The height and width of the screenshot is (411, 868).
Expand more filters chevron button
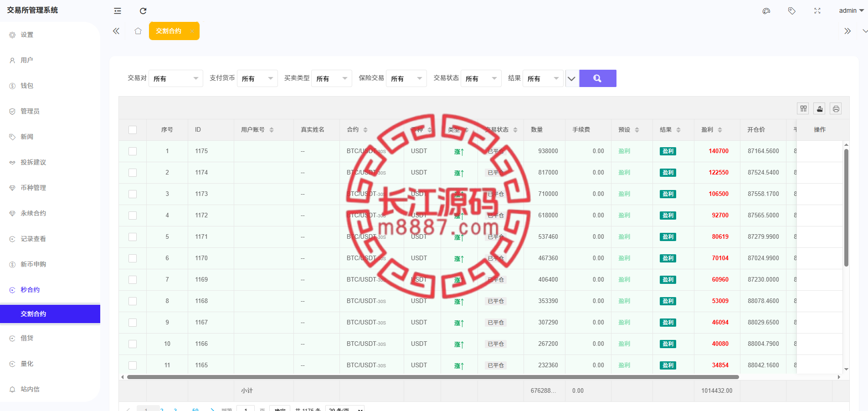(x=572, y=78)
